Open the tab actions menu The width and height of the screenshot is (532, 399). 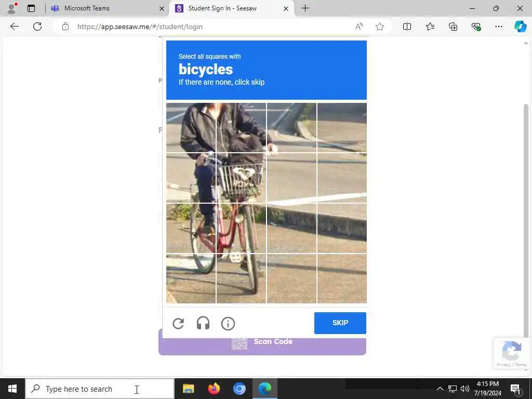[x=31, y=8]
